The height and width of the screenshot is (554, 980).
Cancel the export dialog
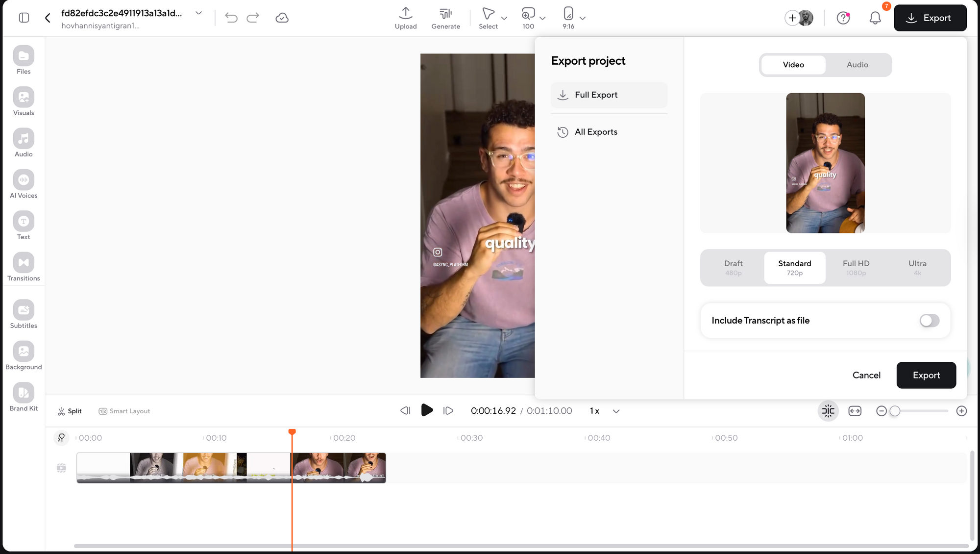pyautogui.click(x=866, y=375)
